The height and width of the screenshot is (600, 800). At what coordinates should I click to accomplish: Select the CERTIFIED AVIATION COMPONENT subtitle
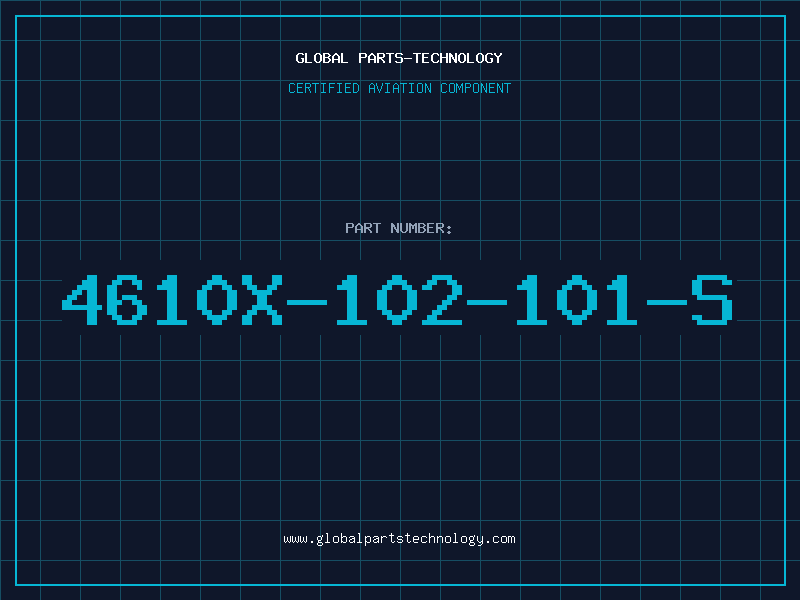399,88
